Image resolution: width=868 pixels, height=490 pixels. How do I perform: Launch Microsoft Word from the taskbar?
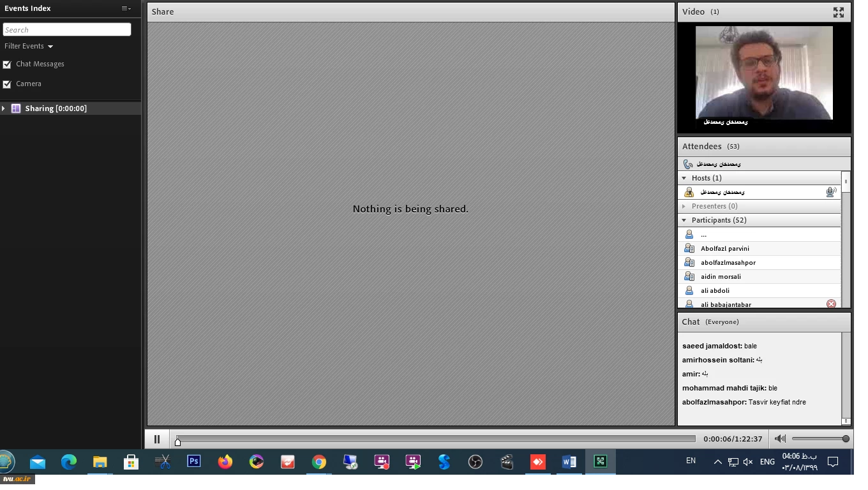569,461
